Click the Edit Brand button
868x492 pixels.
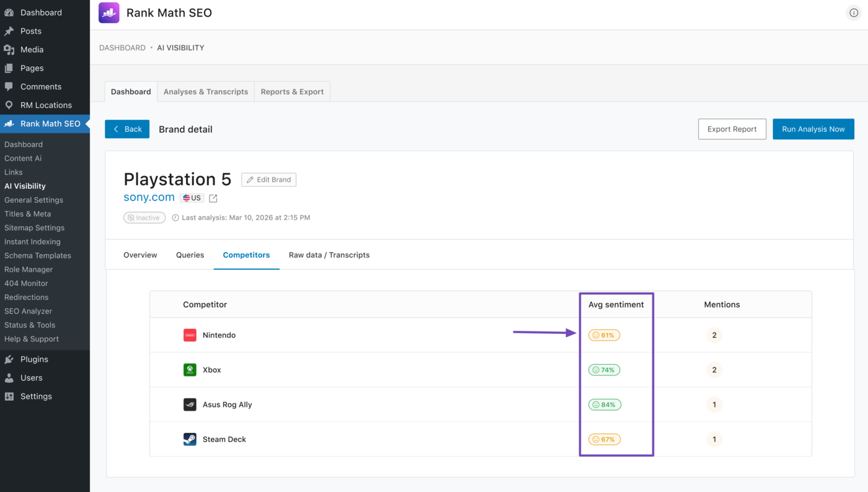[x=269, y=179]
